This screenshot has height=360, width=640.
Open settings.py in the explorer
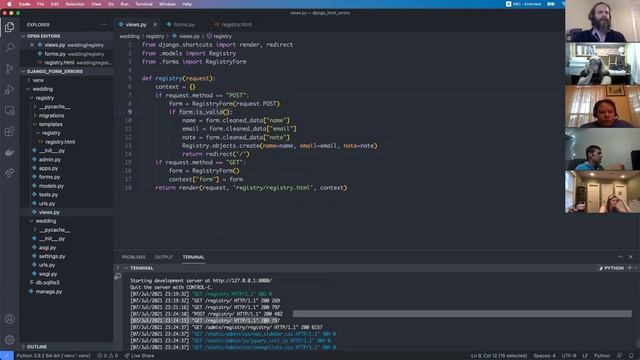(x=52, y=256)
